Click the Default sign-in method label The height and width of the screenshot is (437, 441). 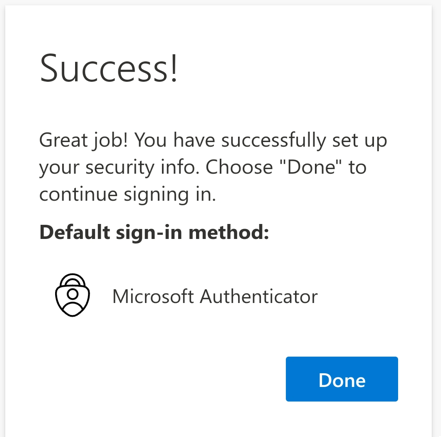point(154,232)
